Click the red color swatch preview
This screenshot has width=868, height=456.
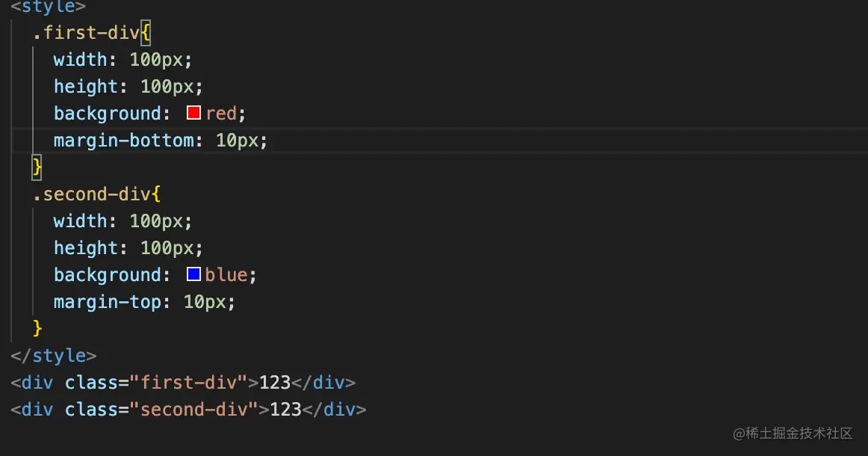(193, 113)
